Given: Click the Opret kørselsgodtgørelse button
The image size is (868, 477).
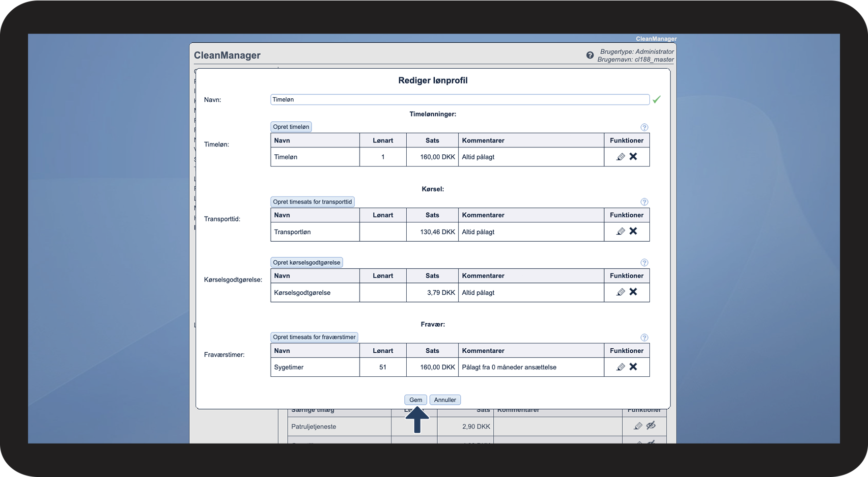Looking at the screenshot, I should click(x=307, y=263).
